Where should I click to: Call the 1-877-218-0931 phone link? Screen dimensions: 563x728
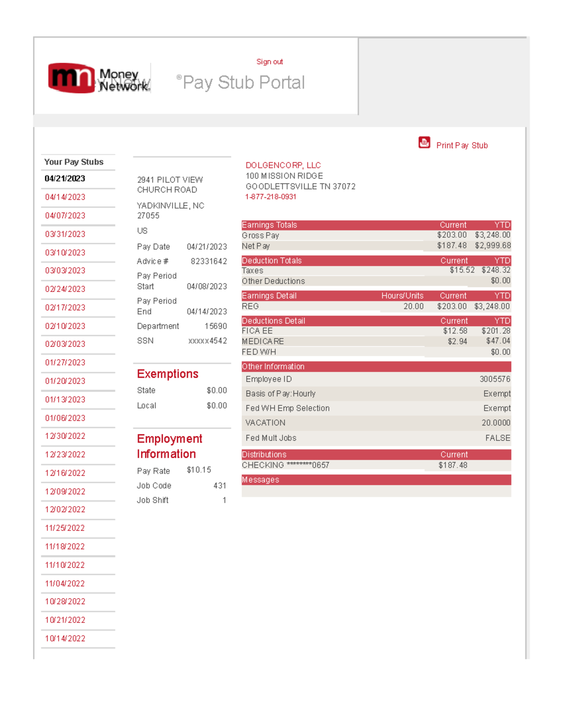pyautogui.click(x=271, y=197)
